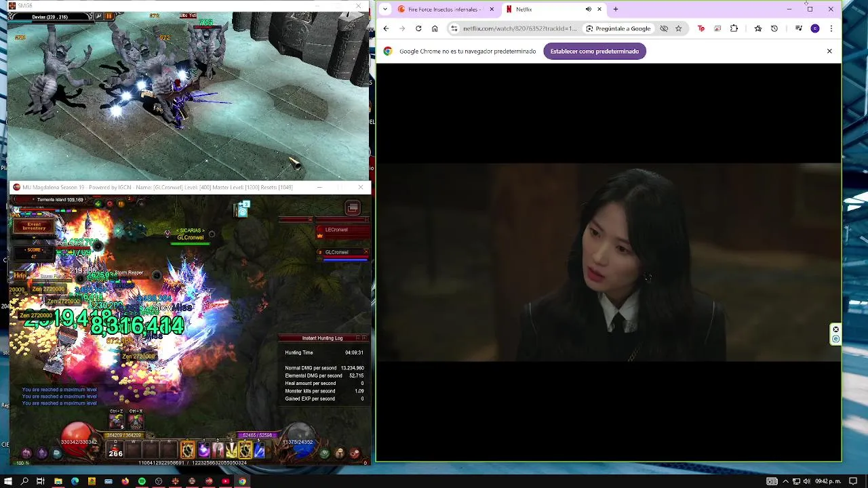Click the blue mana orb
This screenshot has width=868, height=488.
pos(299,439)
